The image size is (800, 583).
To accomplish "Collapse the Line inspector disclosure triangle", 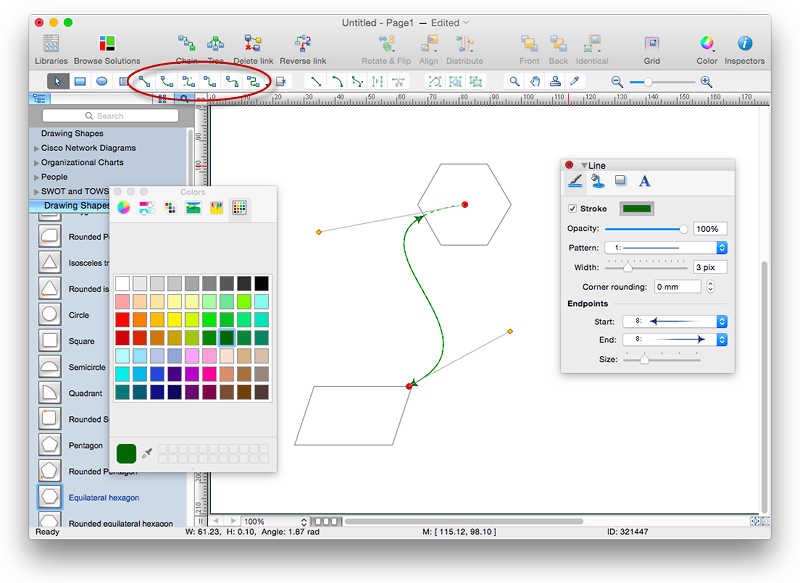I will pyautogui.click(x=585, y=165).
